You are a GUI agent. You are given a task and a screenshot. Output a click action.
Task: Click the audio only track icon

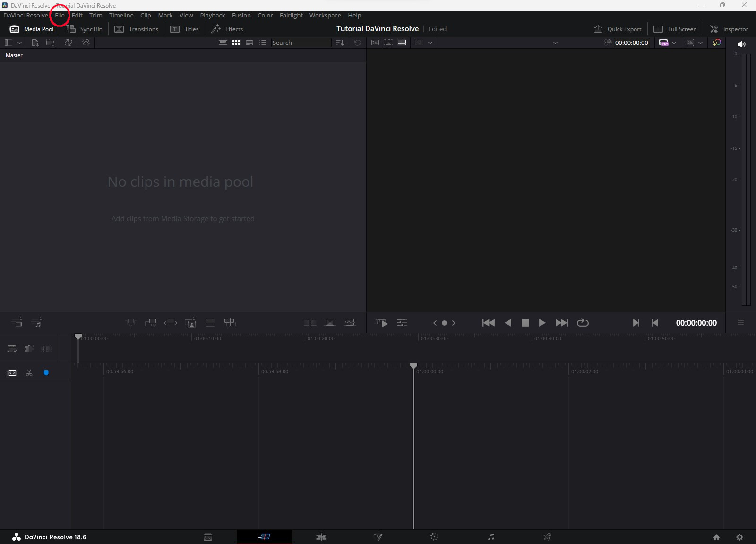point(37,322)
